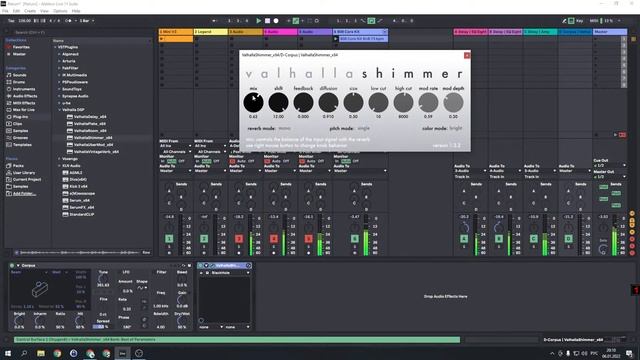Screen dimensions: 640x360
Task: Select ValhallaUberMod_x64 plug-in in browser
Action: pyautogui.click(x=93, y=144)
